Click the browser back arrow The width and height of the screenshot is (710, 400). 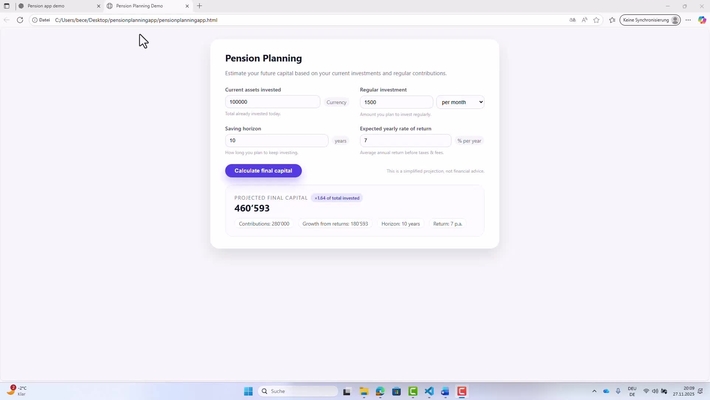click(x=7, y=20)
